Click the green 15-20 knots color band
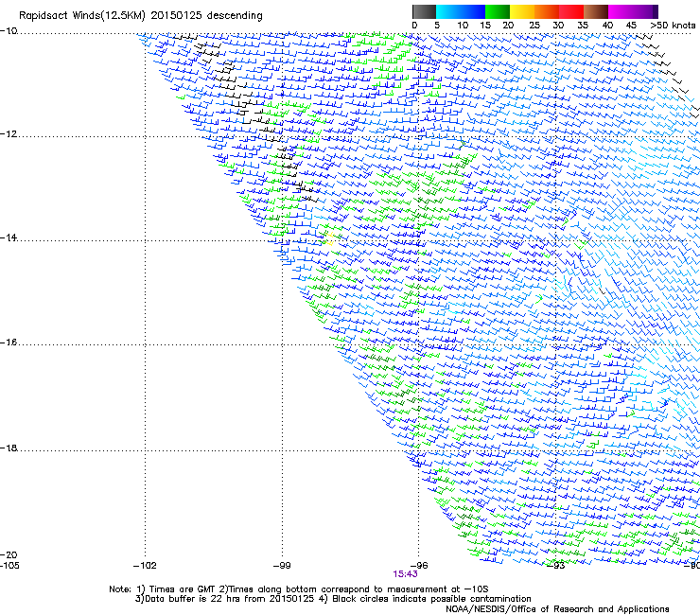The height and width of the screenshot is (615, 700). 498,11
